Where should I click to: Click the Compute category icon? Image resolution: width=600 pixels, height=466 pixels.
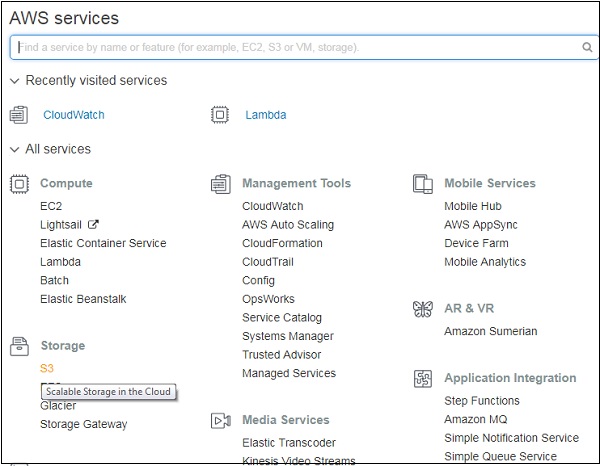pos(19,184)
